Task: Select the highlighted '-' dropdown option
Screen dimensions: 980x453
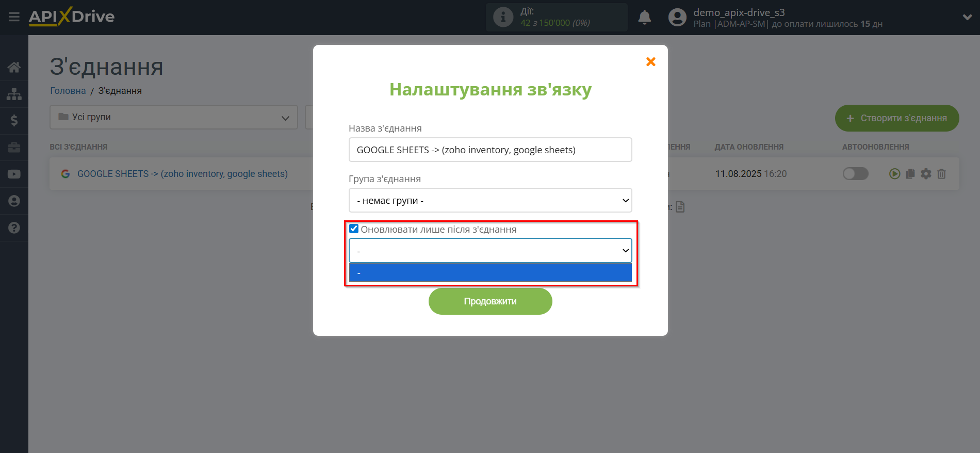Action: (490, 272)
